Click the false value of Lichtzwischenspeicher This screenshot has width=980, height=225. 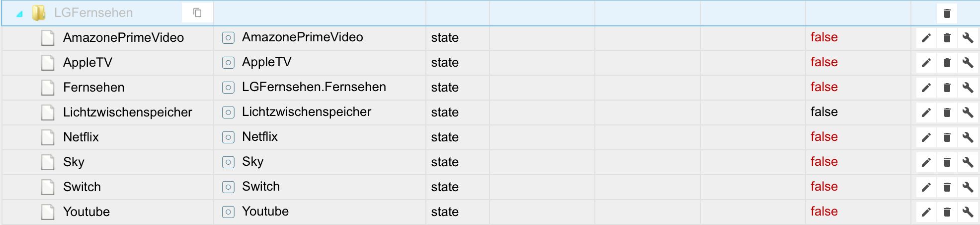[824, 112]
